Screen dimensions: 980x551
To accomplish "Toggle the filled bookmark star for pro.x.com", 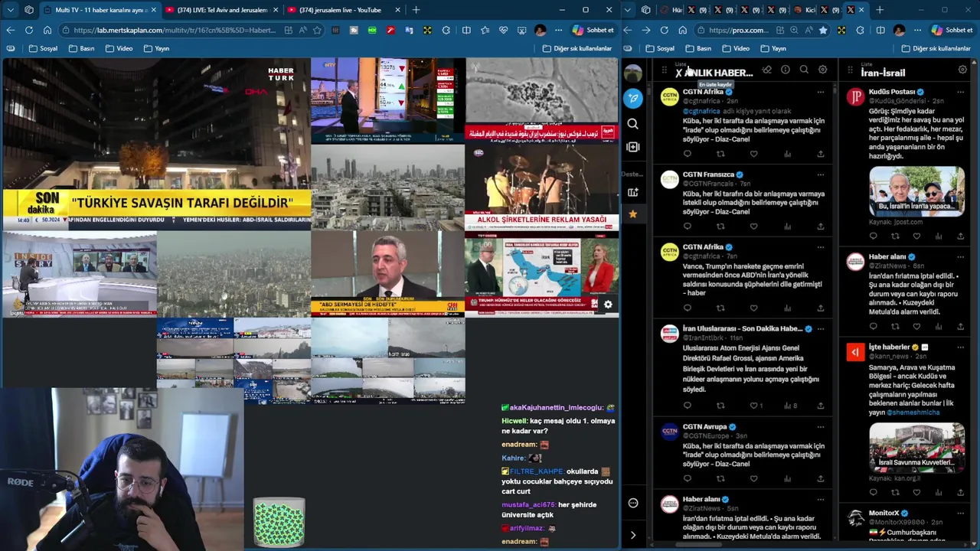I will (x=822, y=30).
